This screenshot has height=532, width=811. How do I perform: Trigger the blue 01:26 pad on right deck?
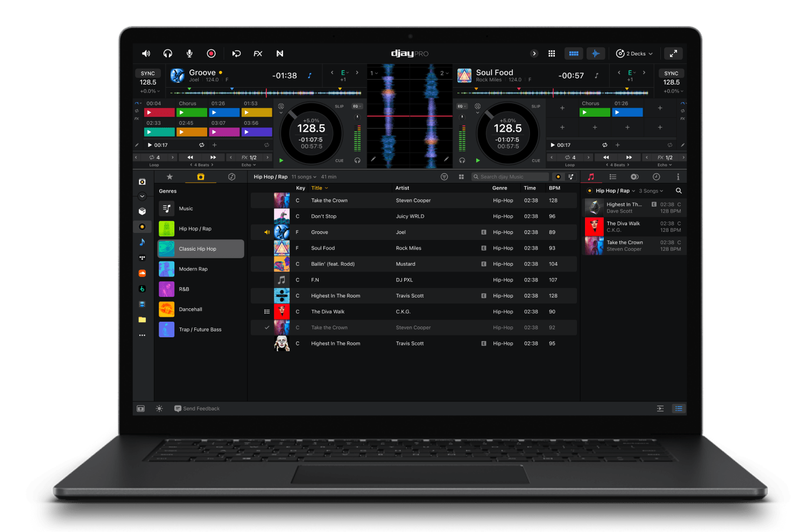(627, 112)
